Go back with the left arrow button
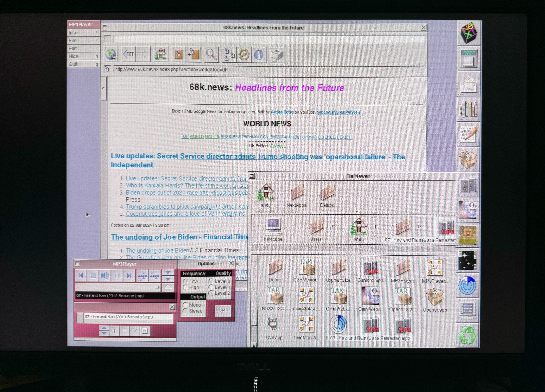The width and height of the screenshot is (545, 392). tap(128, 55)
